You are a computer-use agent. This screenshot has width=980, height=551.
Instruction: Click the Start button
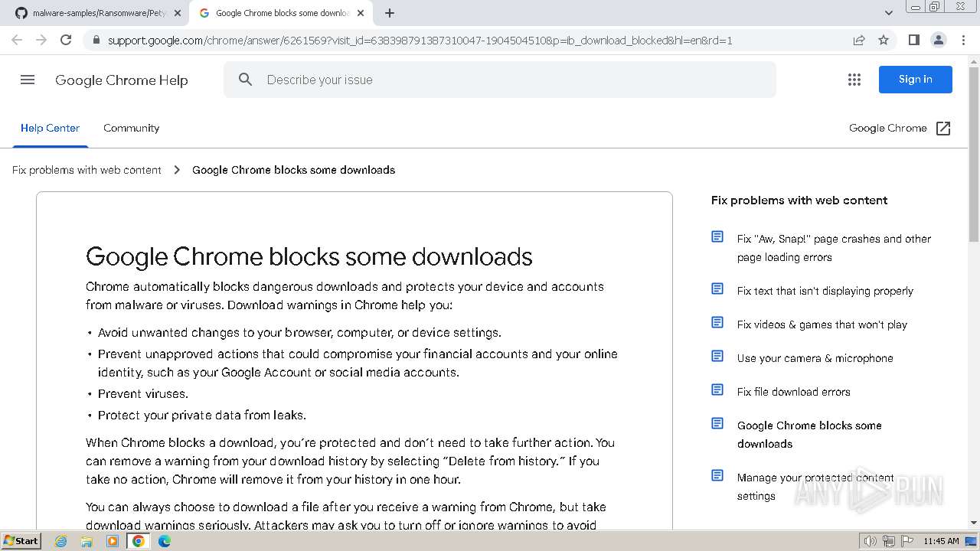pos(21,541)
